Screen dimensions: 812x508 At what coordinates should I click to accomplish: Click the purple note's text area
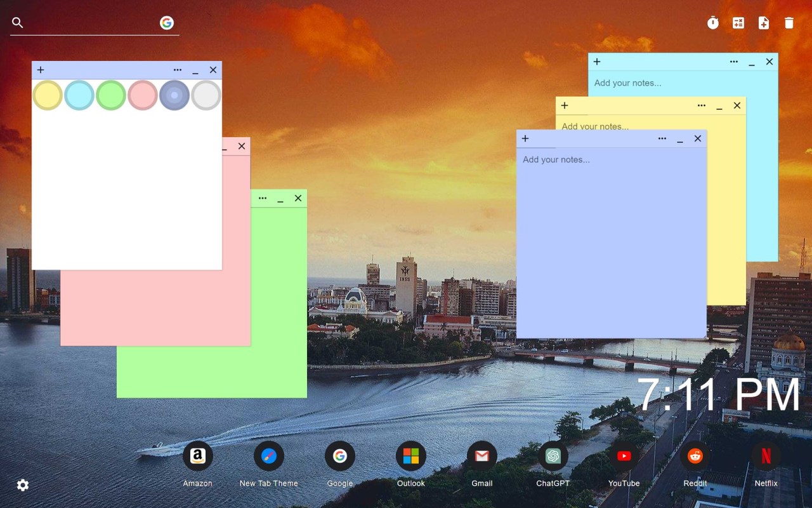pyautogui.click(x=612, y=243)
